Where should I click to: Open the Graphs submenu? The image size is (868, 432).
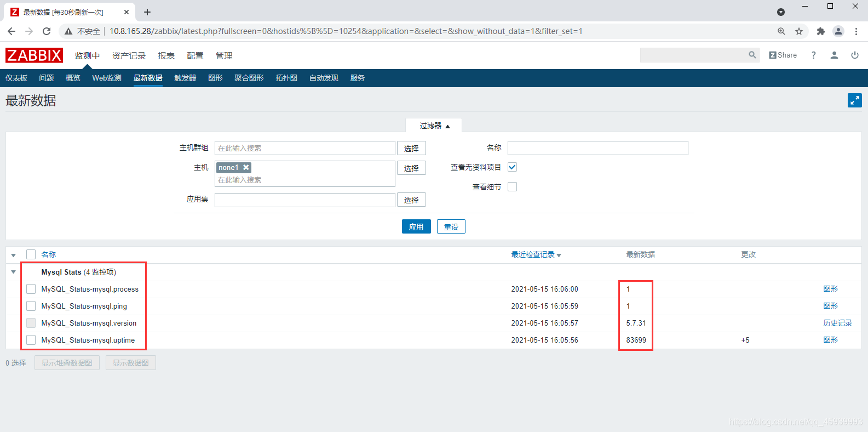point(215,78)
